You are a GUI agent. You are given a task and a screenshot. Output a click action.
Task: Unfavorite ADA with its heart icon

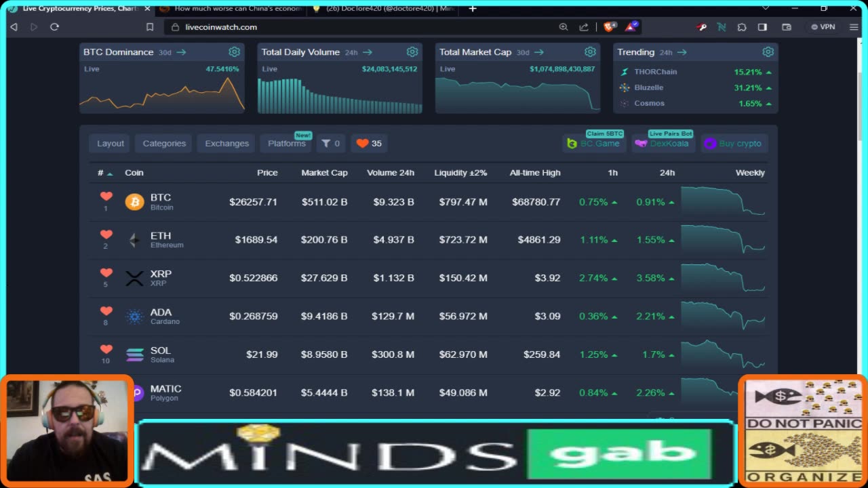click(x=106, y=311)
